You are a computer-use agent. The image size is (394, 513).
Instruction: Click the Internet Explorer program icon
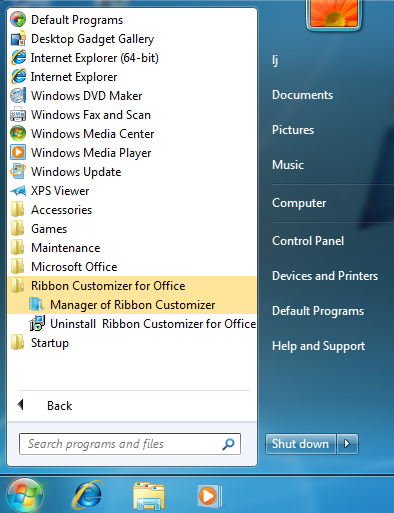pyautogui.click(x=18, y=77)
